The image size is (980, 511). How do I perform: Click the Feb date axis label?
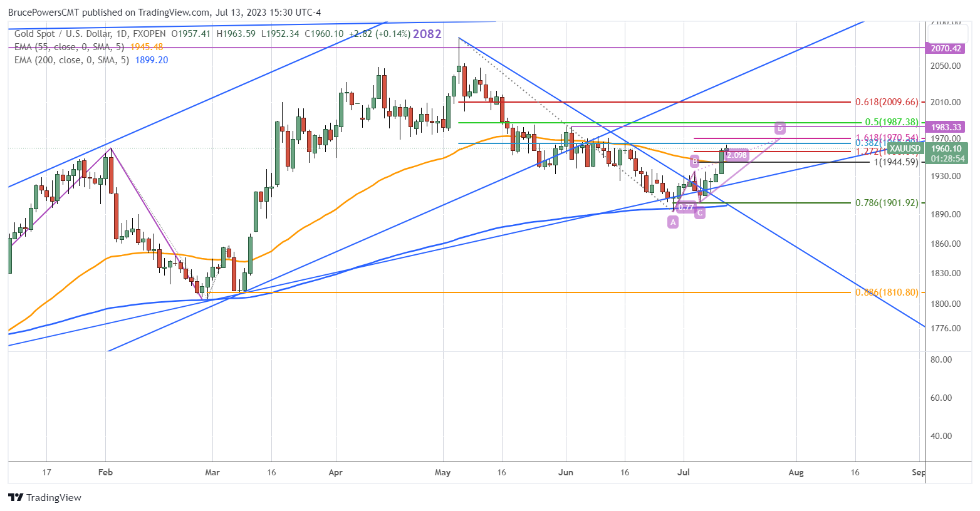[105, 472]
